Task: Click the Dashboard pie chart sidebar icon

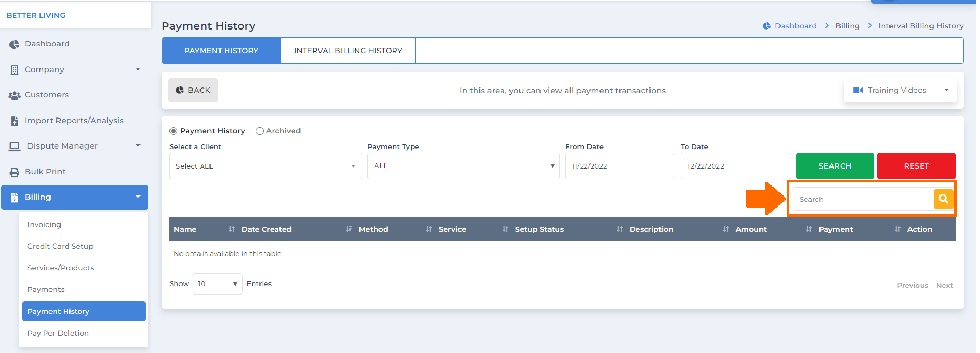Action: click(14, 44)
